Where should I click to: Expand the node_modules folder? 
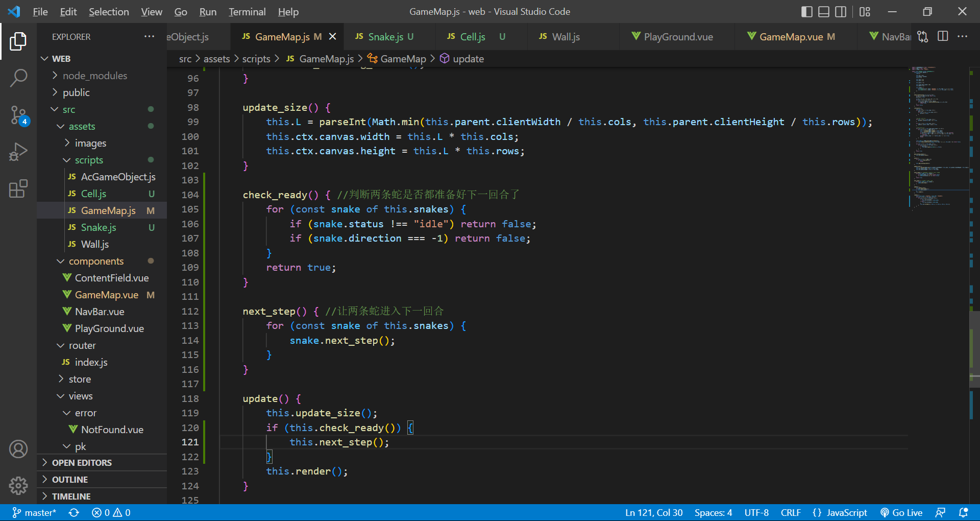pyautogui.click(x=102, y=76)
